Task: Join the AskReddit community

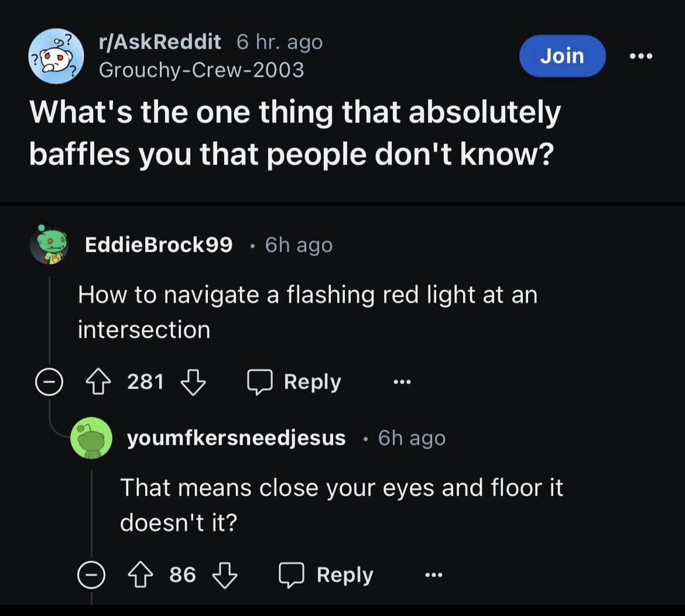Action: coord(562,56)
